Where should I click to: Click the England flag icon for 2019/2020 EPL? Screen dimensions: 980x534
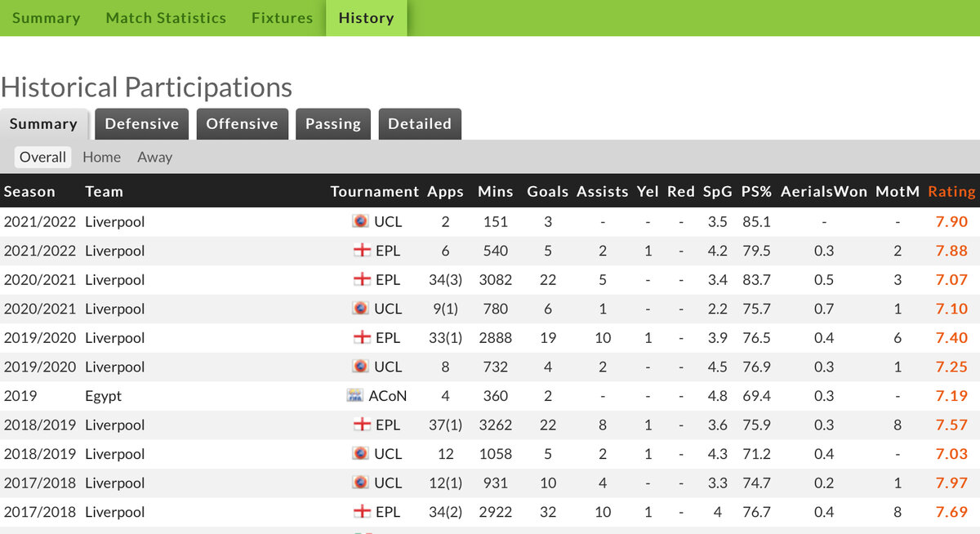(x=360, y=338)
